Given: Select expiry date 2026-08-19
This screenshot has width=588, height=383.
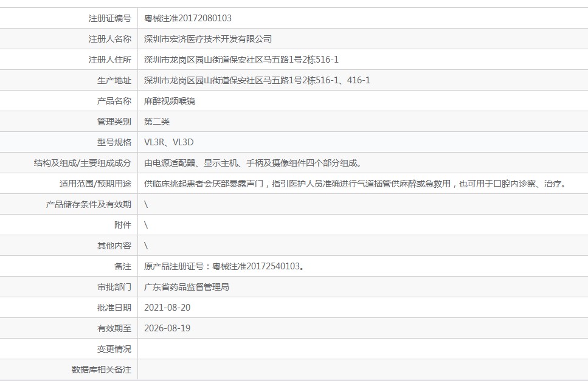Looking at the screenshot, I should 167,328.
